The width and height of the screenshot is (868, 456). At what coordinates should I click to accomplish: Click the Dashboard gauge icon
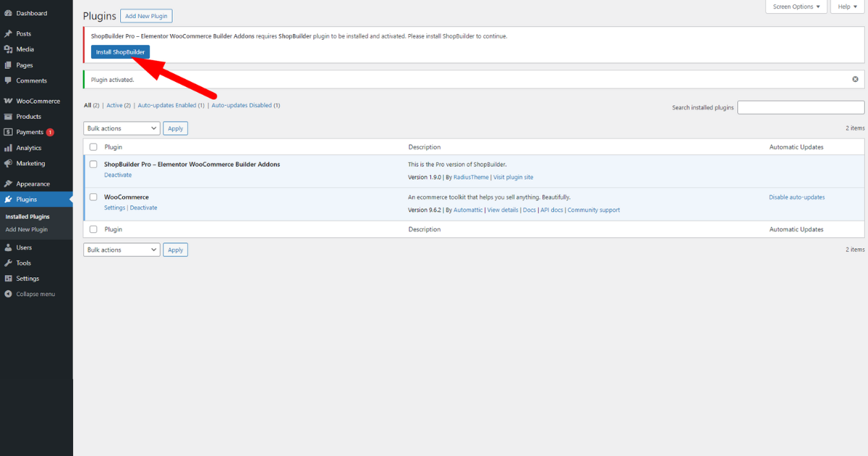pyautogui.click(x=8, y=13)
